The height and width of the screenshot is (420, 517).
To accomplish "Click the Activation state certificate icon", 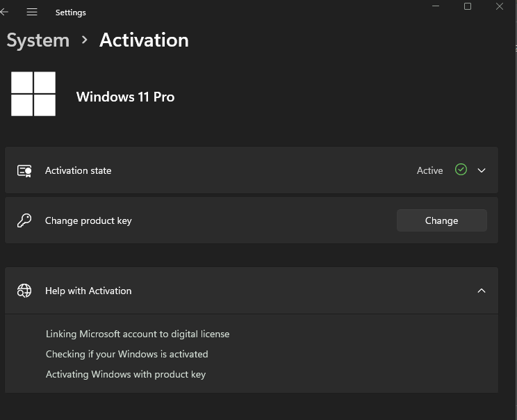I will pyautogui.click(x=24, y=170).
